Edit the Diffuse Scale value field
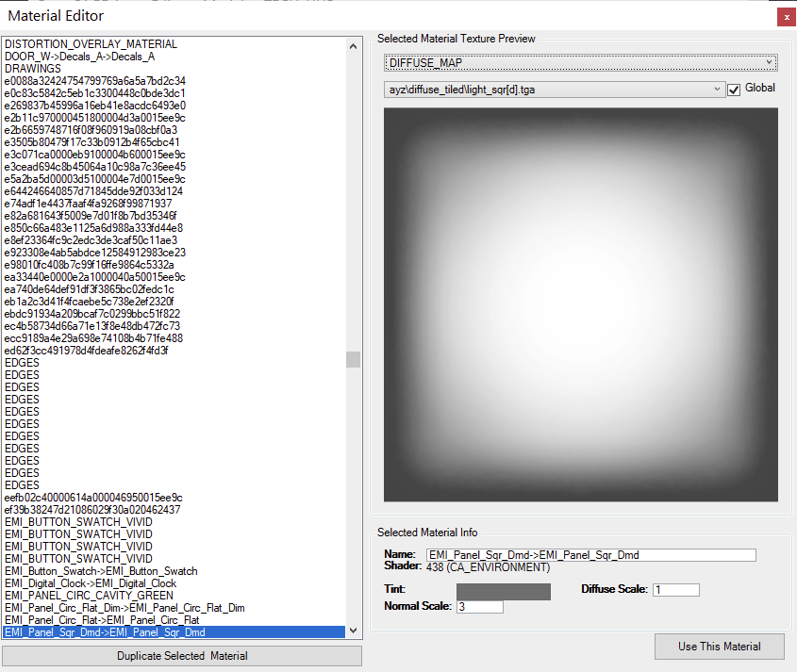This screenshot has height=672, width=797. pos(675,589)
